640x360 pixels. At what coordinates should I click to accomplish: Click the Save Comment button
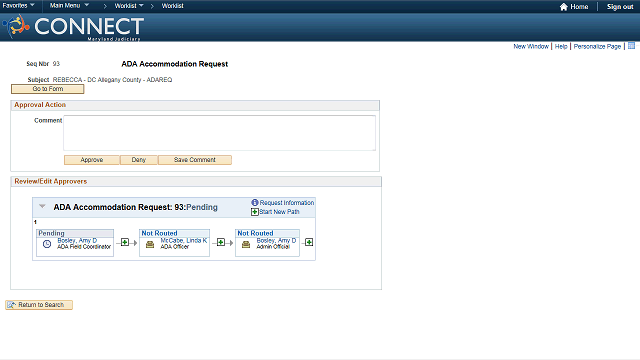(x=195, y=160)
